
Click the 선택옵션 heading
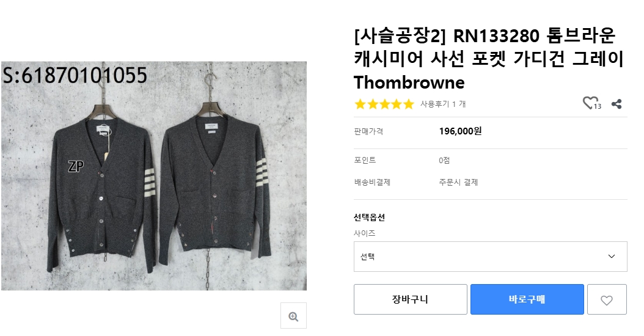coord(369,217)
